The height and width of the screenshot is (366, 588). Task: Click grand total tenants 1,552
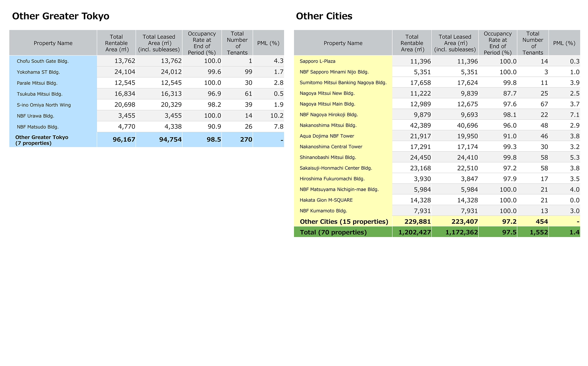539,232
